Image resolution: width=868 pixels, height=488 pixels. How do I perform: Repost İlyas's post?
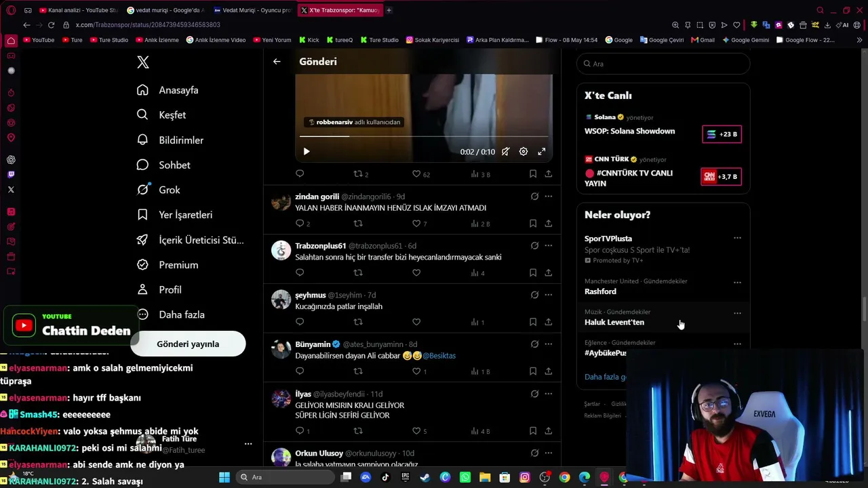pyautogui.click(x=358, y=431)
